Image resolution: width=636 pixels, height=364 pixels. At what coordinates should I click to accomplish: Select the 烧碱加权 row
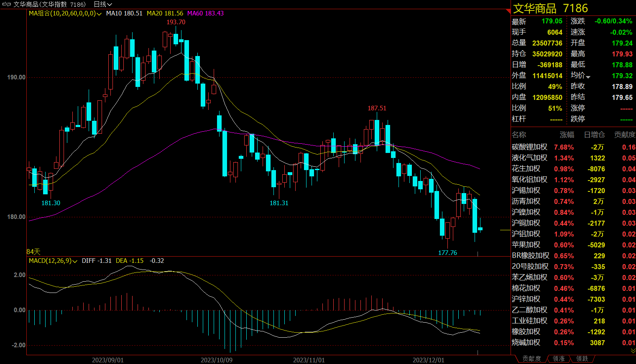click(x=573, y=343)
